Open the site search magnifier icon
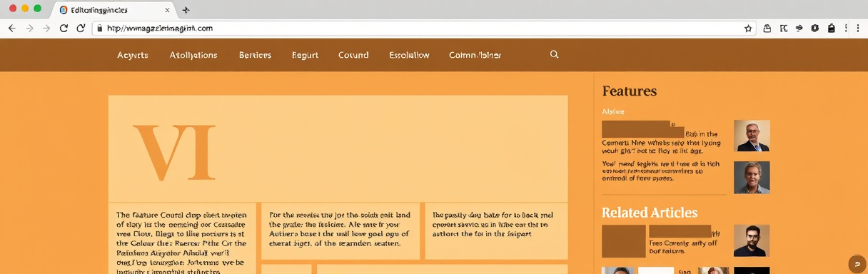Screen dimensions: 868x274 click(555, 55)
